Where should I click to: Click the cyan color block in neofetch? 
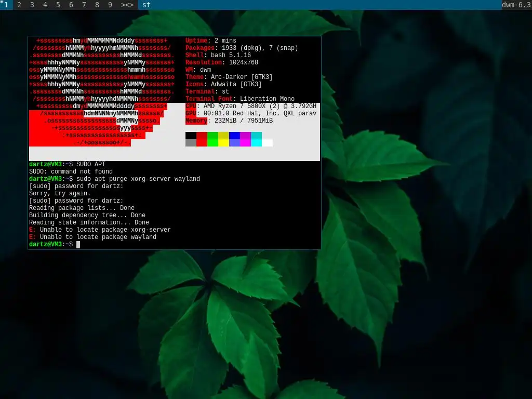point(256,139)
